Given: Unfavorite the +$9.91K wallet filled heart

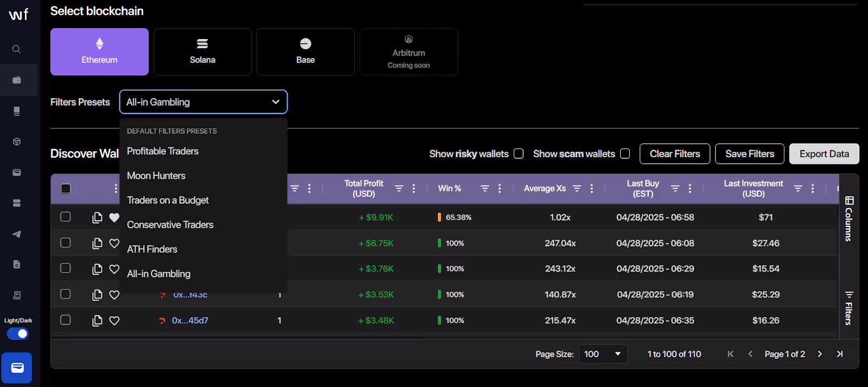Looking at the screenshot, I should pos(114,217).
